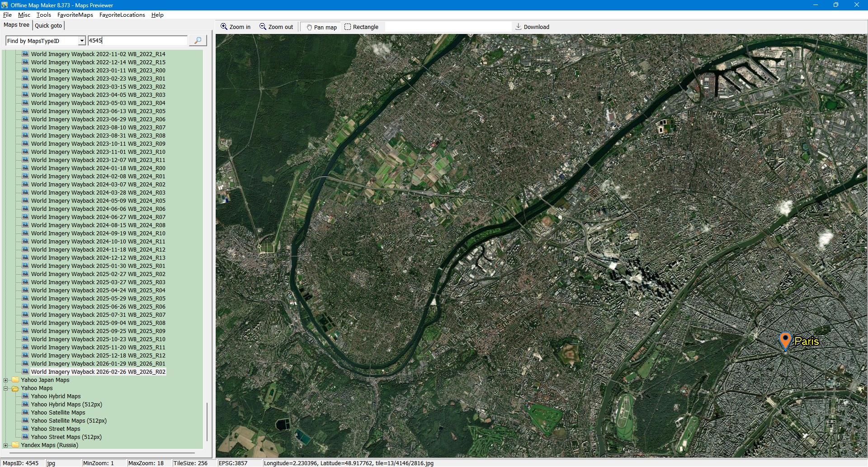Click the maps tree vertical scrollbar
This screenshot has height=467, width=868.
click(x=207, y=421)
